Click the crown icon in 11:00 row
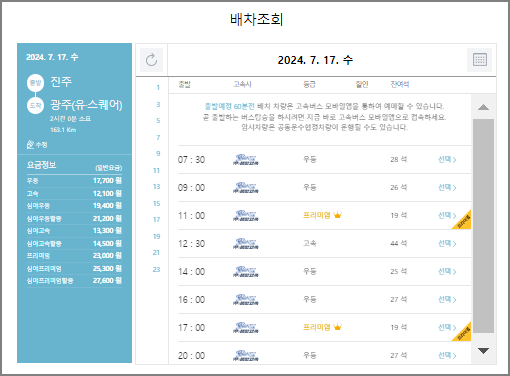 click(x=338, y=215)
